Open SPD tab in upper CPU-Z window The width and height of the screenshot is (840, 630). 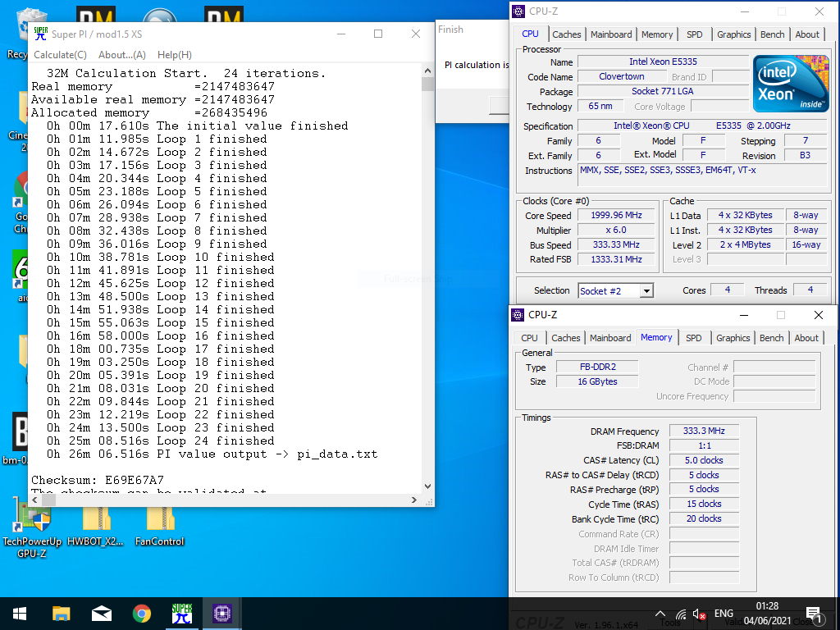694,34
